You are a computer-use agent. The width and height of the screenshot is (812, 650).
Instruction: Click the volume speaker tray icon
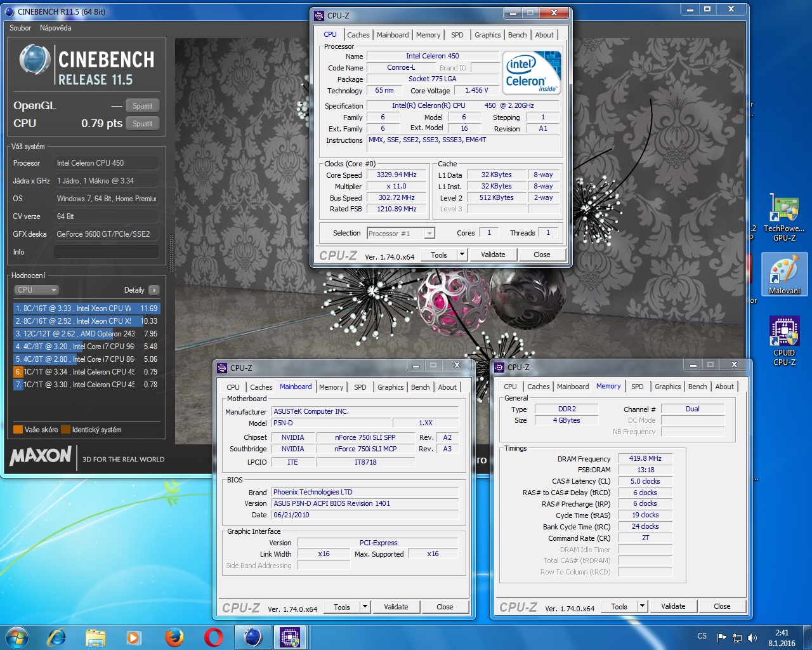(752, 637)
